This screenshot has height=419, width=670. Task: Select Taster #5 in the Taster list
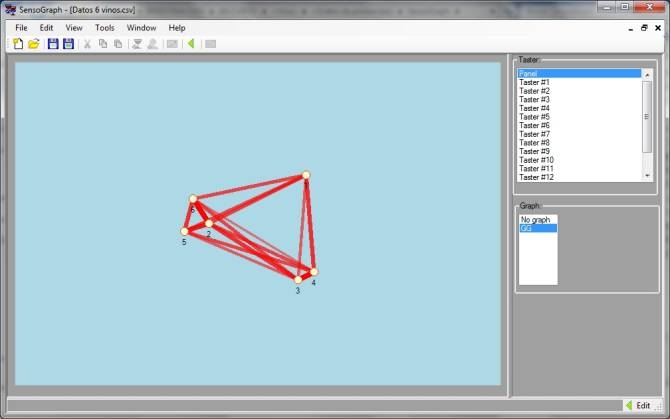point(535,117)
